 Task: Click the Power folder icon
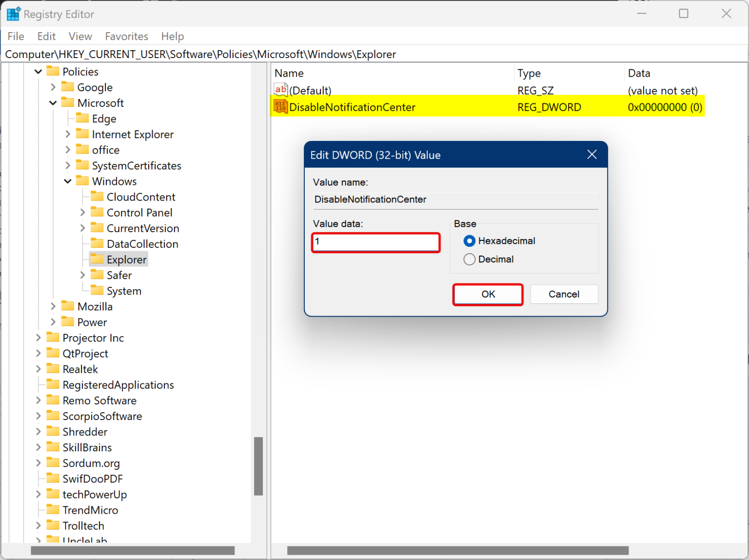tap(68, 321)
